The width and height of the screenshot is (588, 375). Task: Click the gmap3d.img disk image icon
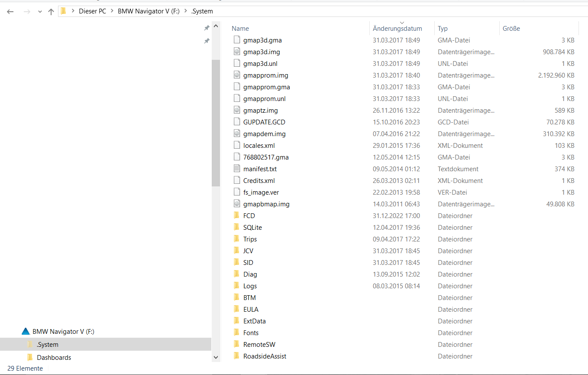click(x=237, y=52)
